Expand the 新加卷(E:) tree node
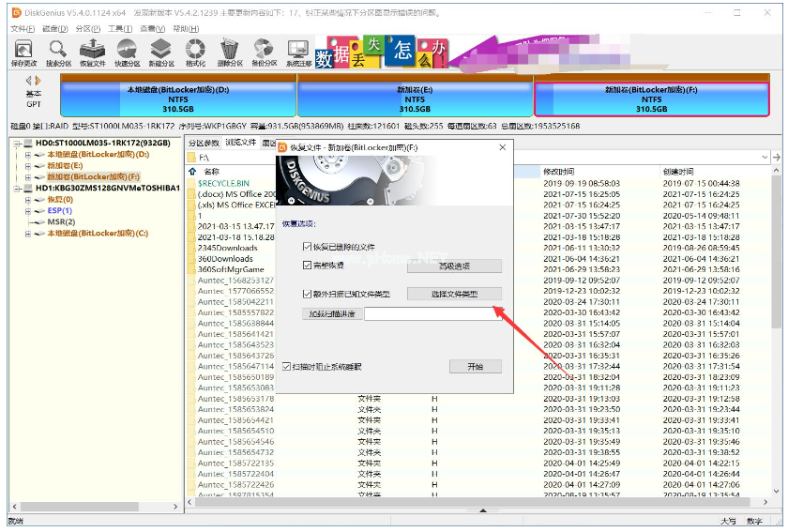The width and height of the screenshot is (788, 532). [x=27, y=165]
